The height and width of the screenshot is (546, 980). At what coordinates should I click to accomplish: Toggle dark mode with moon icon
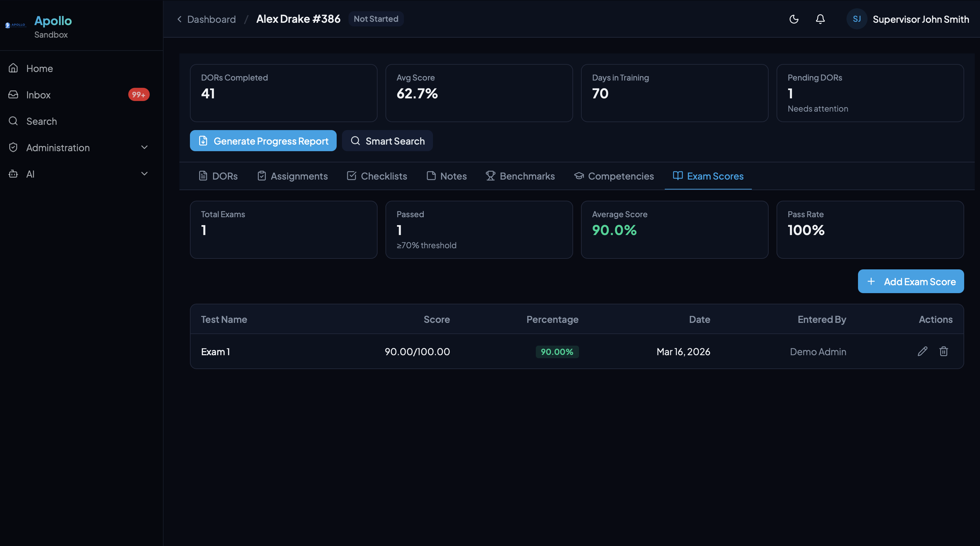[794, 19]
